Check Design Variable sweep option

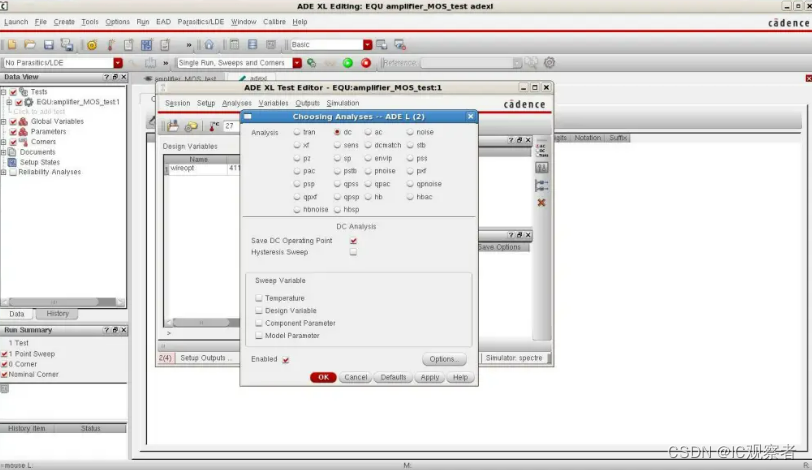259,311
